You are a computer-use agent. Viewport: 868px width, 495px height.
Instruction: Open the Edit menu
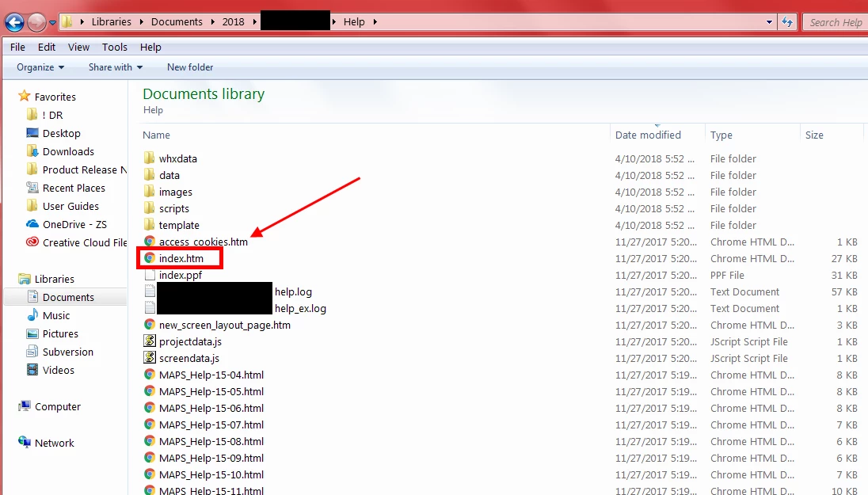click(47, 47)
